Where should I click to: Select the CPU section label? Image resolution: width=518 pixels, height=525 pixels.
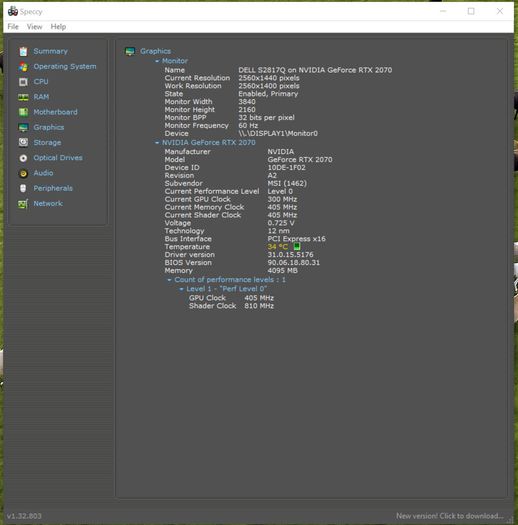[41, 82]
